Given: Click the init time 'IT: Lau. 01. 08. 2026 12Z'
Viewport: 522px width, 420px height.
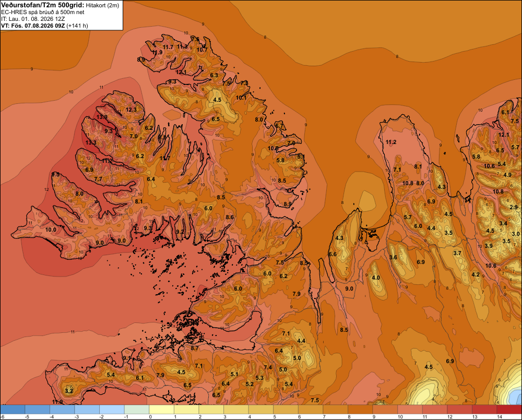Looking at the screenshot, I should pos(33,19).
